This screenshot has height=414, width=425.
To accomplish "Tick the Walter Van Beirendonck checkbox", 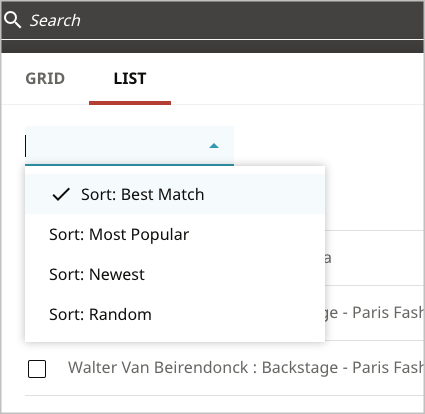I will coord(37,369).
